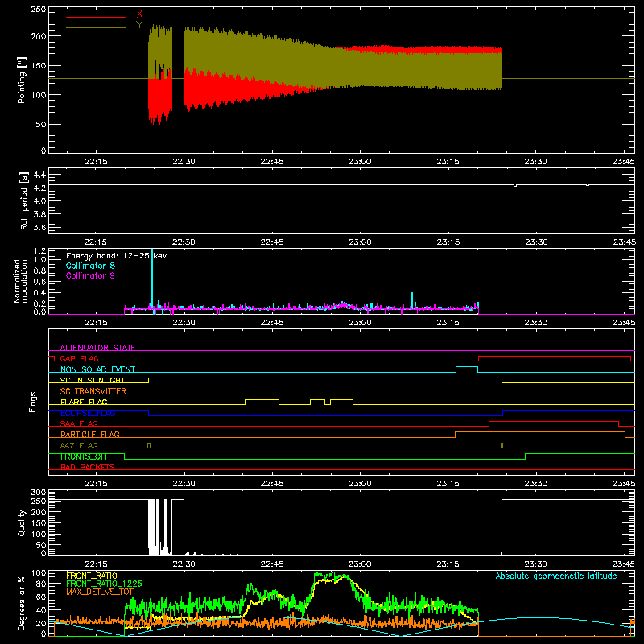This screenshot has height=644, width=644.
Task: Click the Pointing ["] axis title
Action: [22, 80]
